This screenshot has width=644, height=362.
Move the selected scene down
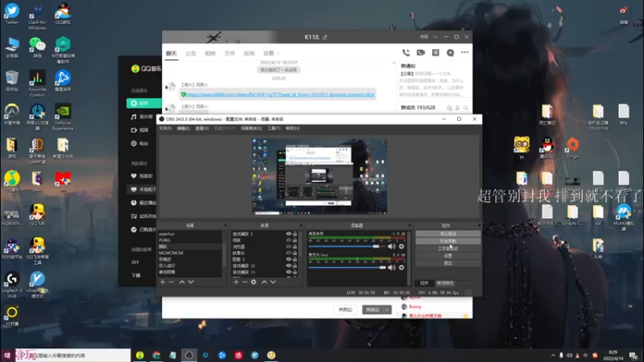coord(191,282)
